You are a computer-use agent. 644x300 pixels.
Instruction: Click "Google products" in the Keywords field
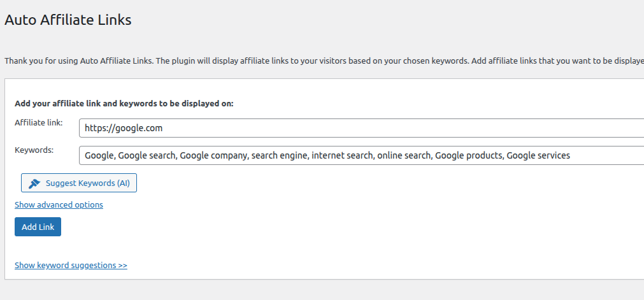coord(468,155)
